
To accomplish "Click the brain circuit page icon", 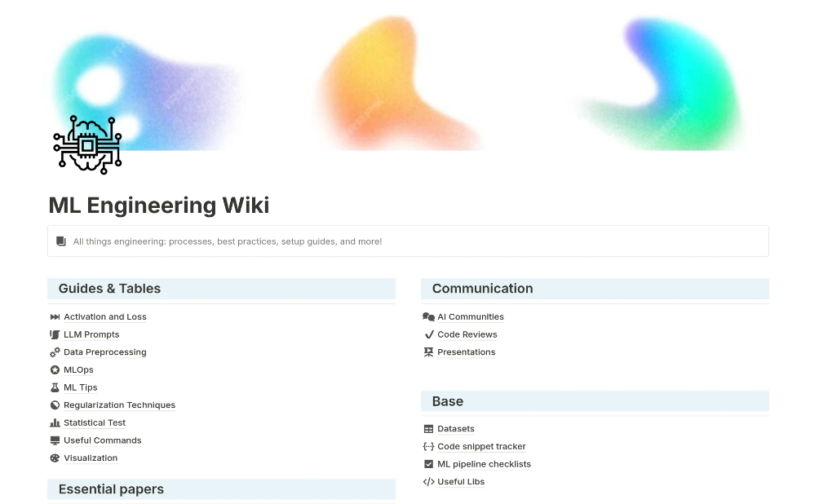I will (x=87, y=144).
